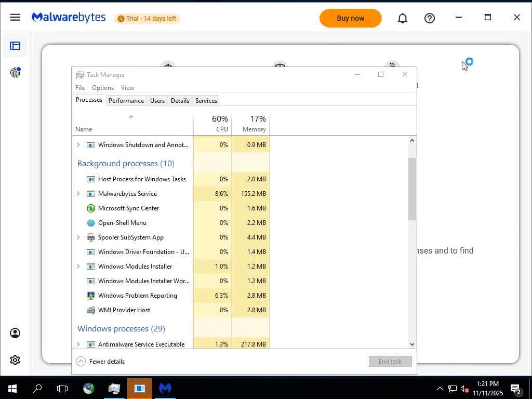Sort processes by the Name column
This screenshot has height=399, width=532.
[132, 125]
